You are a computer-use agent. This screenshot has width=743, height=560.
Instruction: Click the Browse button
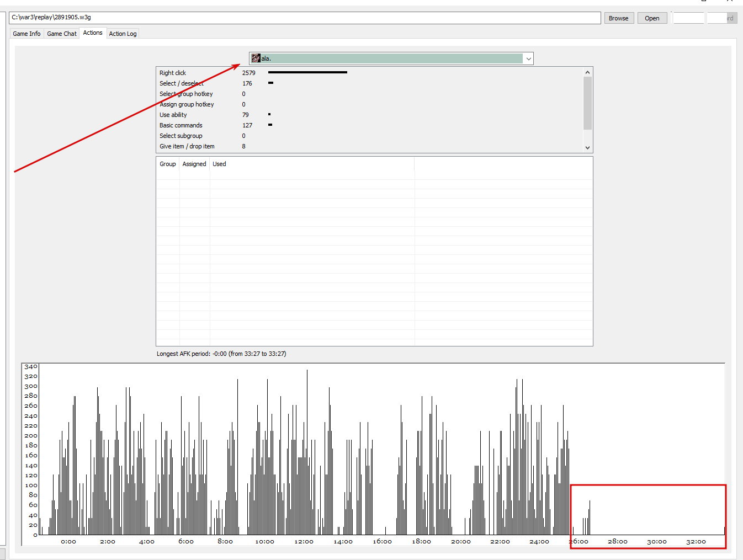coord(619,18)
